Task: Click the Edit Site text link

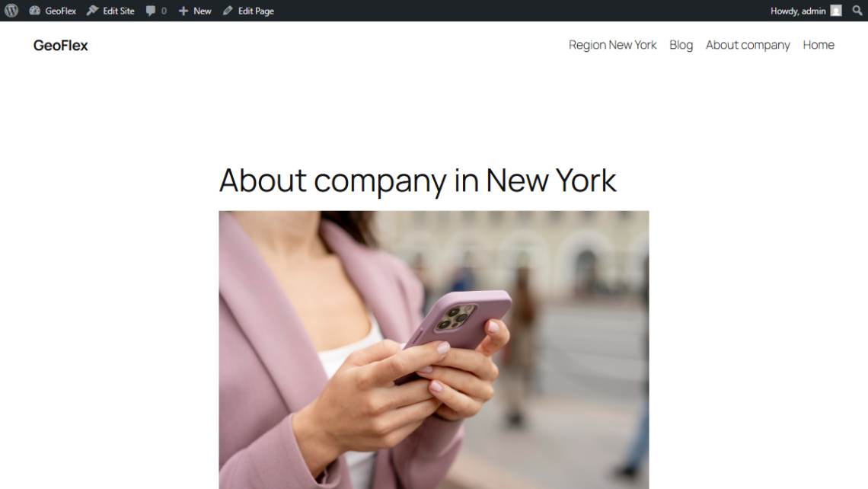Action: (119, 11)
